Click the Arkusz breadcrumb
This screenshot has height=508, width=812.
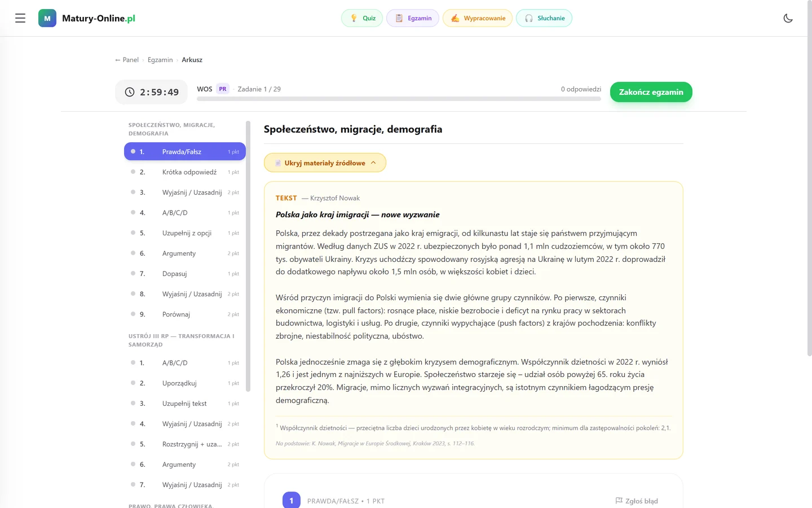click(x=192, y=60)
